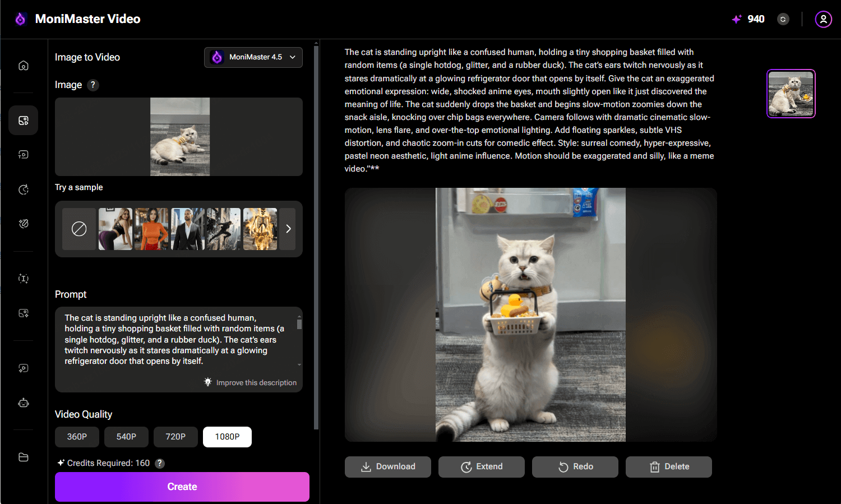The height and width of the screenshot is (504, 841).
Task: Expand more sample images with the right arrow
Action: coord(288,229)
